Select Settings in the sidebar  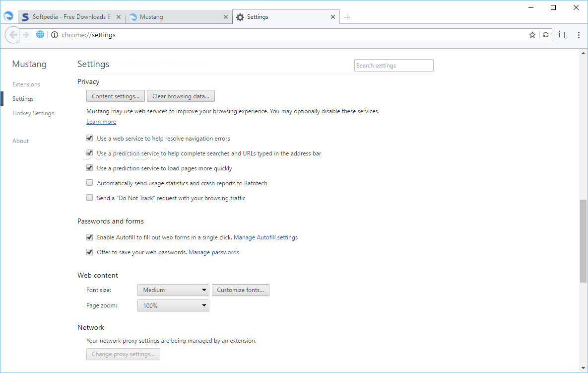[x=23, y=99]
